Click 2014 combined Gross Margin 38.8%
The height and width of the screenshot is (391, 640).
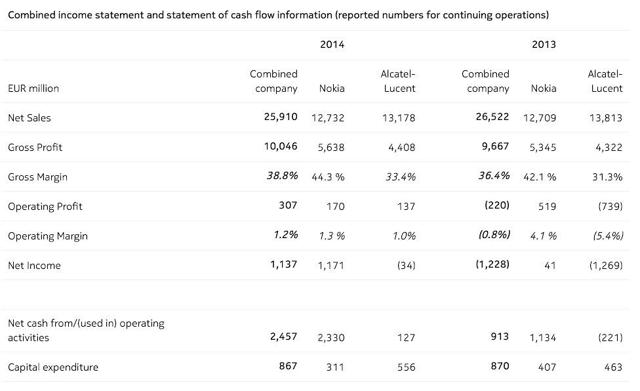click(x=282, y=176)
